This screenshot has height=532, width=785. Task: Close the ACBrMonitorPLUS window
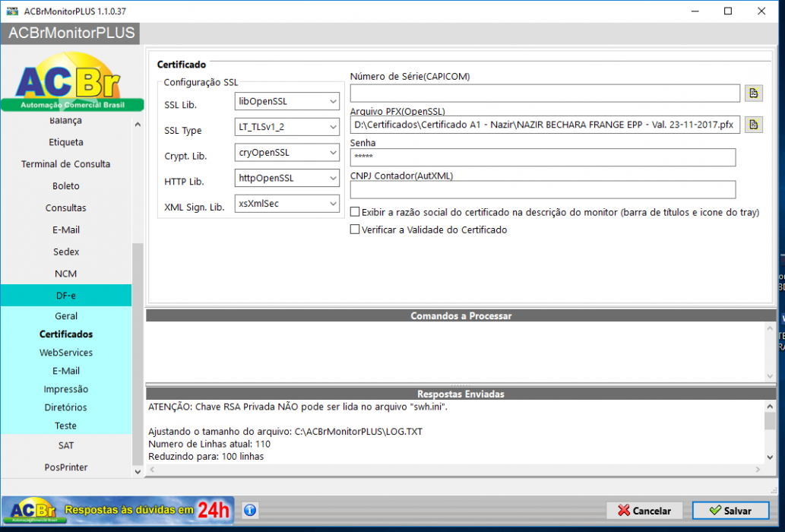761,11
